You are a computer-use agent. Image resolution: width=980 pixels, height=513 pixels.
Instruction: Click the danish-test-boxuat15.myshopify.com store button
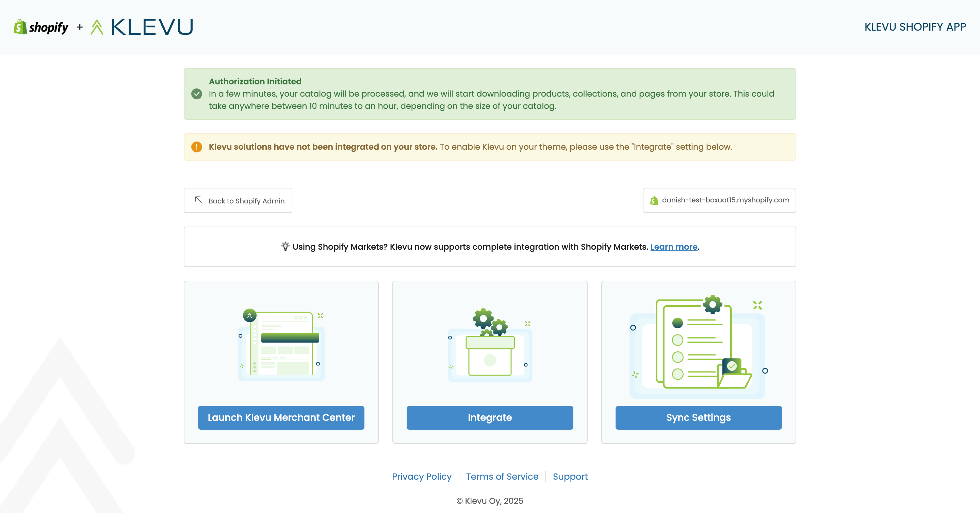pyautogui.click(x=719, y=200)
